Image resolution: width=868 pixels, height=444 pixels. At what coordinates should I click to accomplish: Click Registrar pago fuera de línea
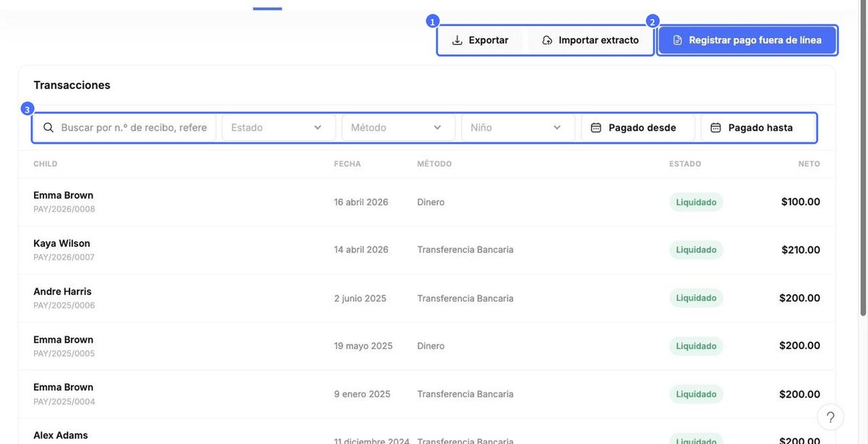tap(747, 40)
